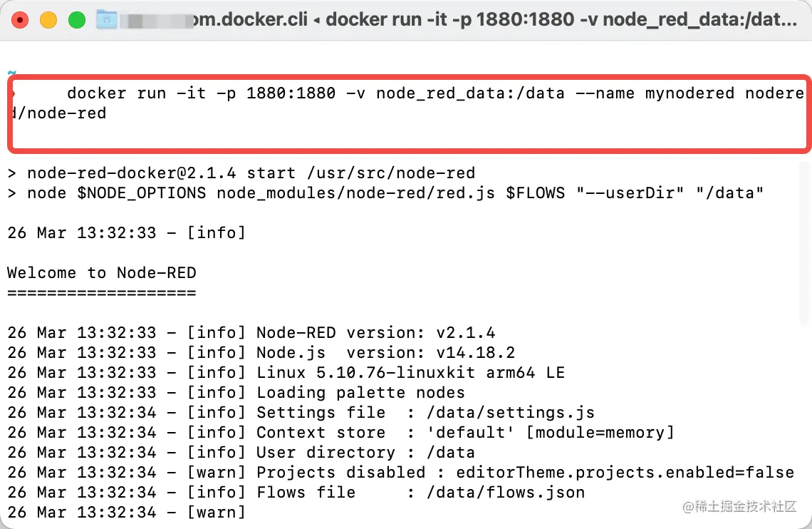This screenshot has height=529, width=812.
Task: Click the 'docker run -it -p 1880:1880' command line
Action: click(435, 93)
